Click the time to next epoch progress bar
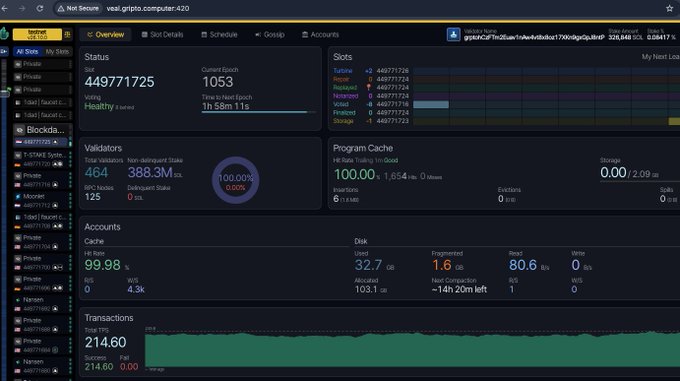Viewport: 680px width, 381px height. tap(258, 112)
